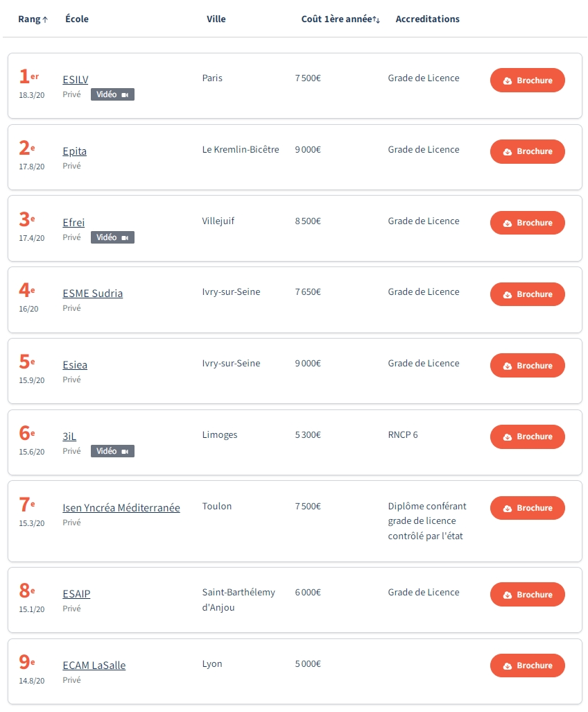Screen dimensions: 588x712
Task: Open the ECAM LaSalle link
Action: pyautogui.click(x=94, y=666)
